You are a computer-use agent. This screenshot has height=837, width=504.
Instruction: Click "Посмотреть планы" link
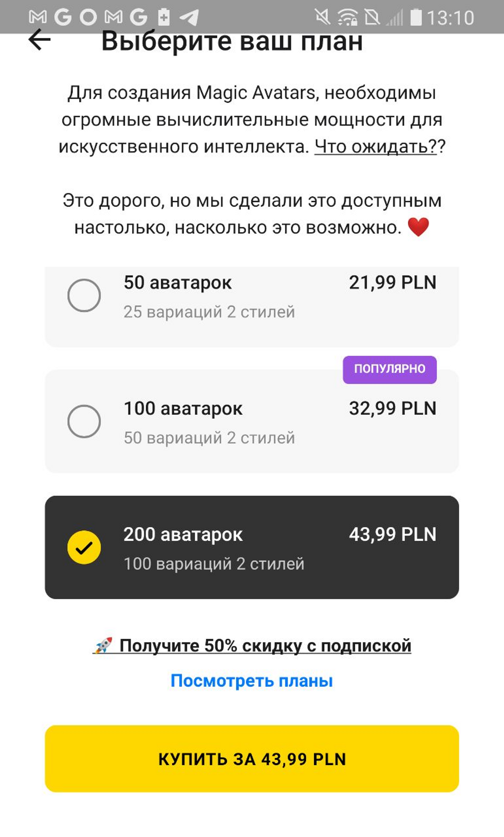252,681
